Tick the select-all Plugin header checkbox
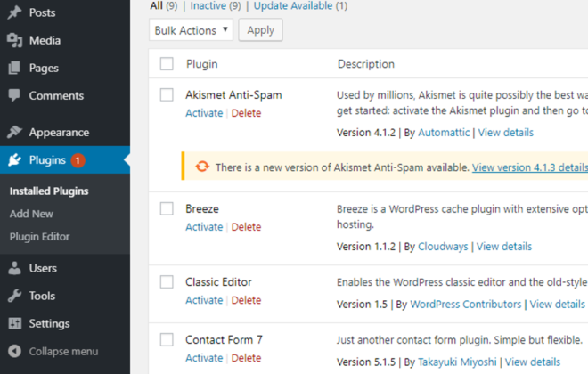Screen dimensions: 588x374 tap(167, 64)
